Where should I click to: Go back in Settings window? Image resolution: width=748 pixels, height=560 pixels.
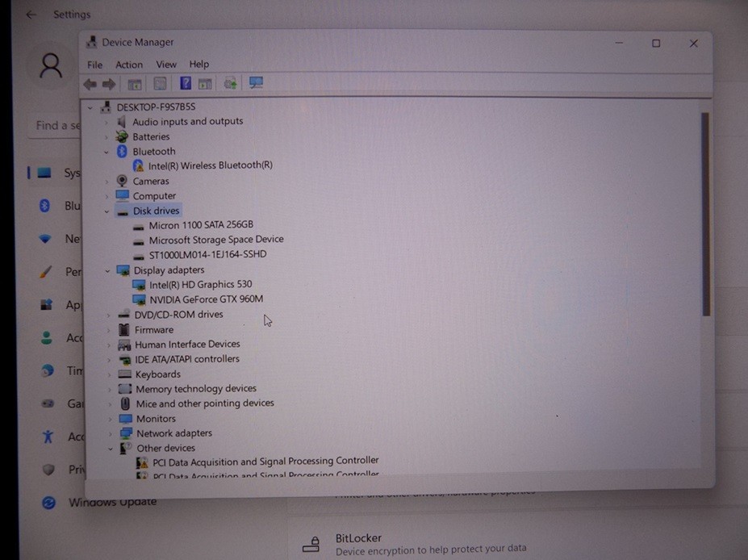point(31,15)
